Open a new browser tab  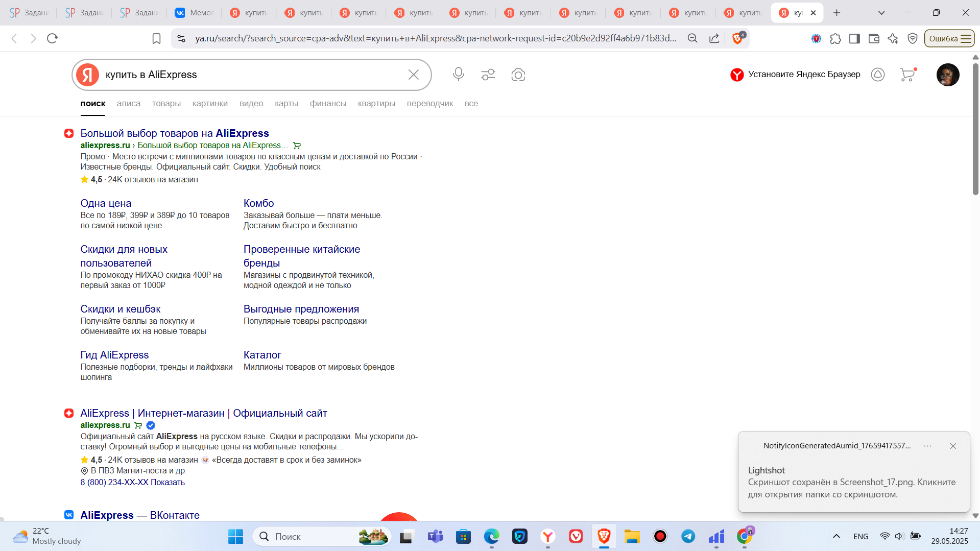coord(836,13)
